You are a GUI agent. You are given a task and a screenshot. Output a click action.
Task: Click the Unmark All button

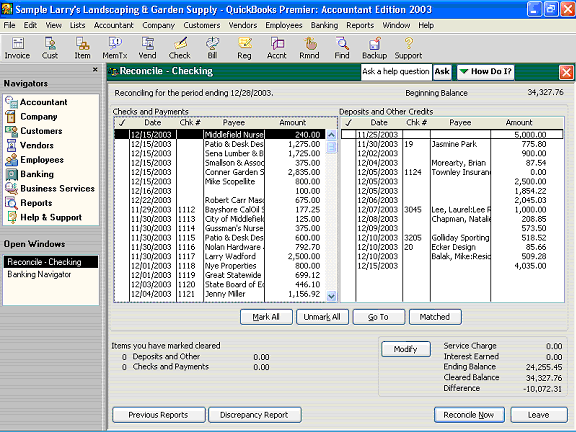point(322,317)
